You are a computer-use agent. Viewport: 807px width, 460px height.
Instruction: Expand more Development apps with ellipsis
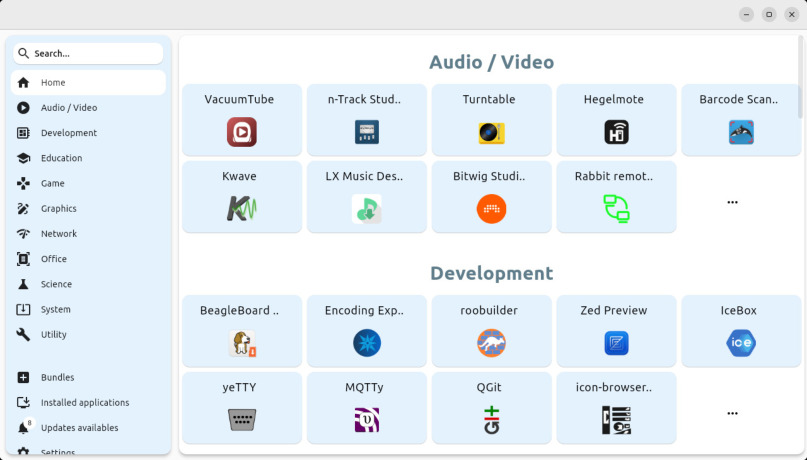[x=732, y=413]
